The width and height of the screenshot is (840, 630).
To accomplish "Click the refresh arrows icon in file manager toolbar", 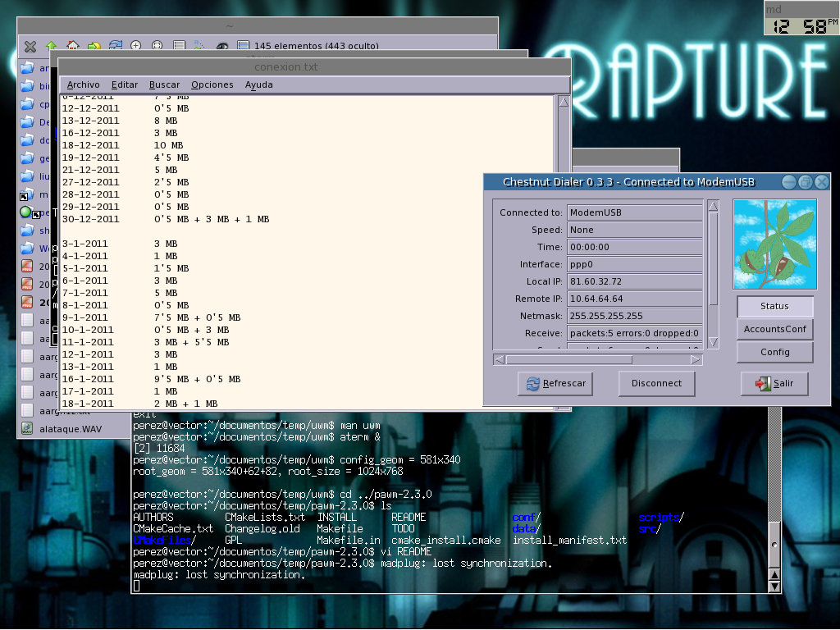I will click(115, 46).
